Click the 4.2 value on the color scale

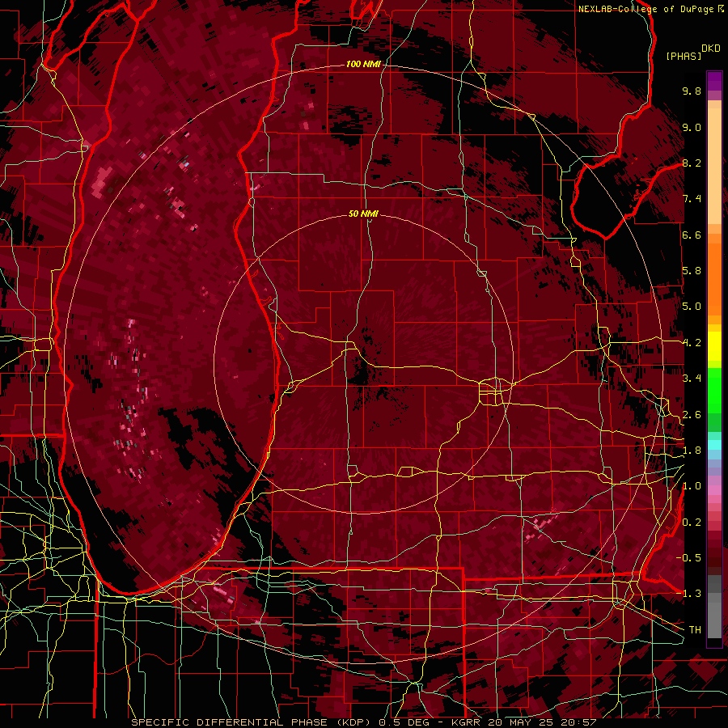click(692, 343)
